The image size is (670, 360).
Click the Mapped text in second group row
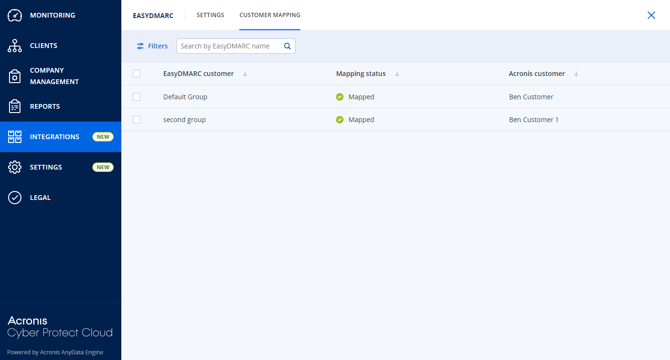point(361,120)
